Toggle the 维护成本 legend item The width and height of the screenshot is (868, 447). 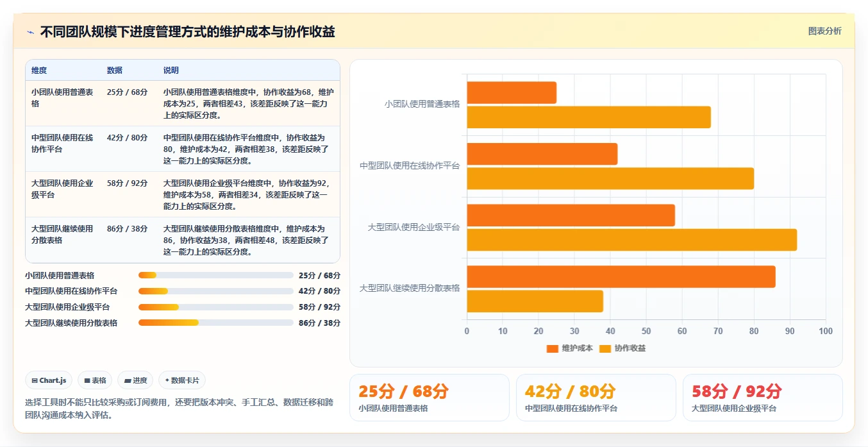point(569,348)
